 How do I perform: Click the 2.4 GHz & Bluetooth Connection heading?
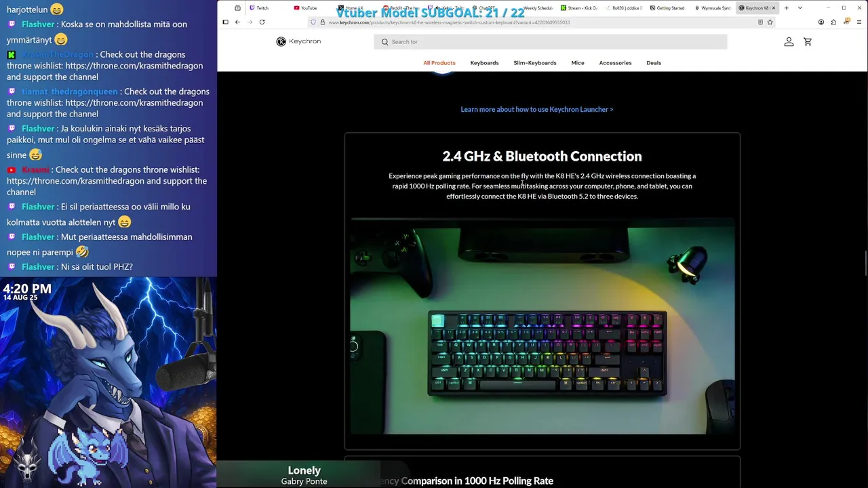(542, 156)
